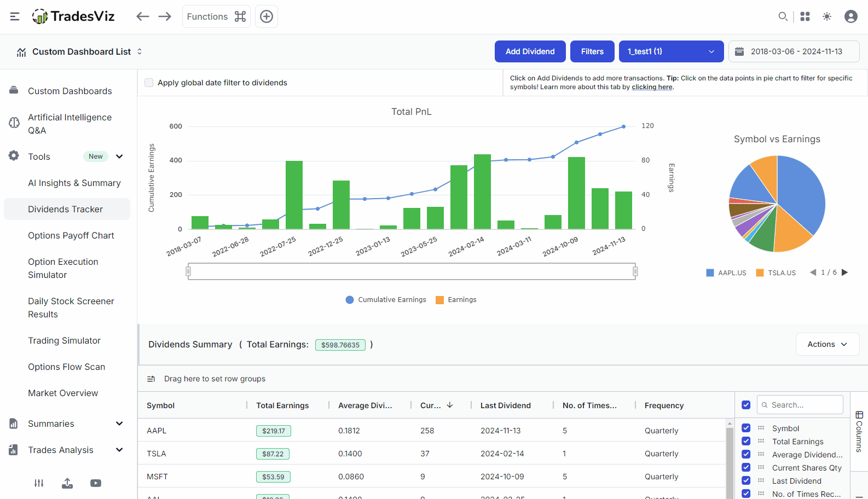Open Options Flow Scan
The image size is (868, 499).
coord(66,367)
